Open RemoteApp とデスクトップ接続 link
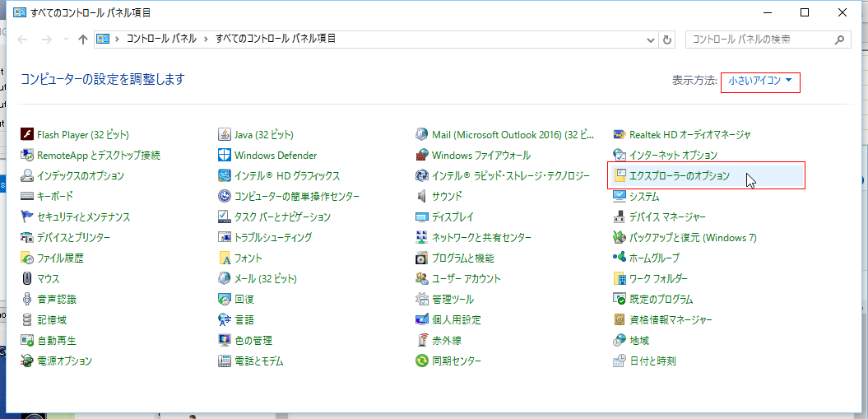Viewport: 868px width, 419px height. (99, 155)
